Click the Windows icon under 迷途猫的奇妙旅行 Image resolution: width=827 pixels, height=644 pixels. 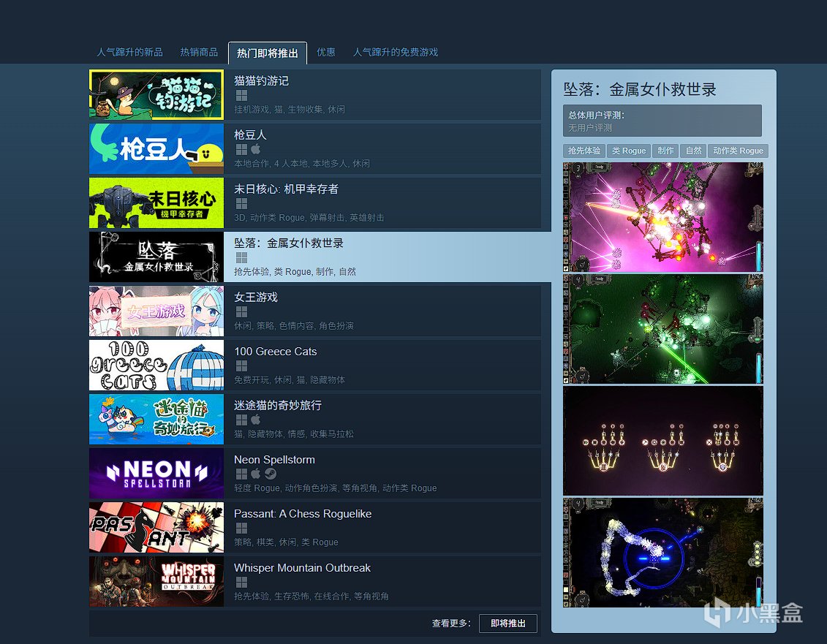(241, 420)
